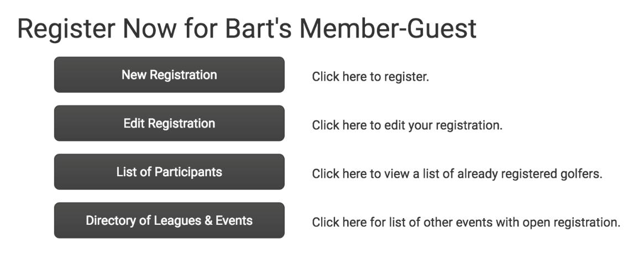Select the second dark button, Edit Registration
644x259 pixels.
[x=169, y=123]
